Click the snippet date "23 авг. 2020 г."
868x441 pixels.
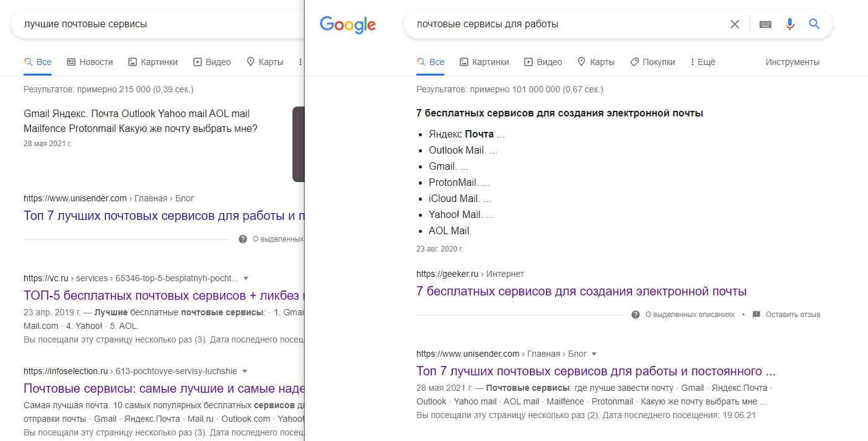[x=439, y=249]
